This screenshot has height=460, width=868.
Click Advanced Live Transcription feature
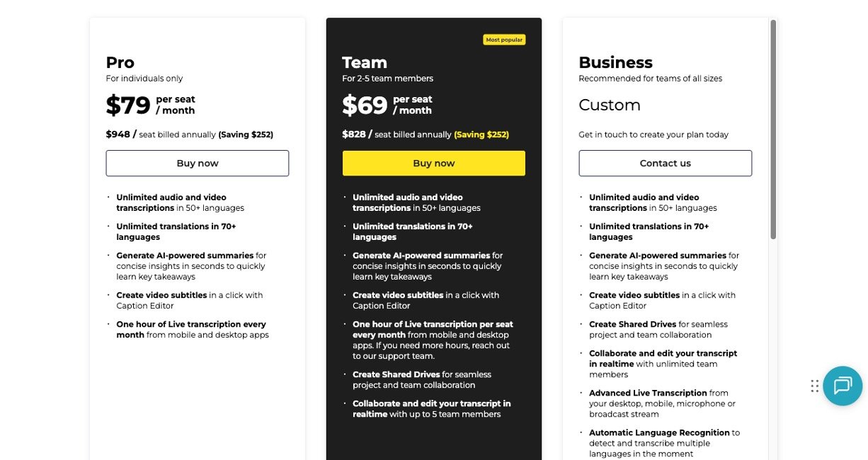pos(648,393)
